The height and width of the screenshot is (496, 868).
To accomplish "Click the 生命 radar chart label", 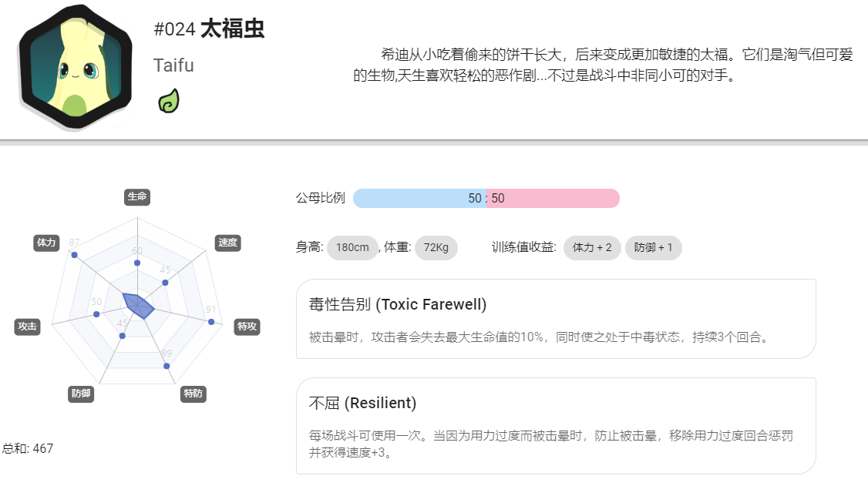I will (x=137, y=196).
